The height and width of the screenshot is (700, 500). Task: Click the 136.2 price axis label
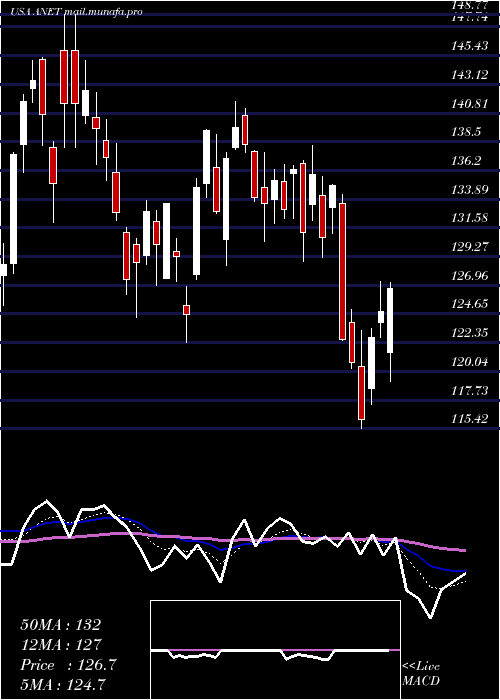point(467,161)
